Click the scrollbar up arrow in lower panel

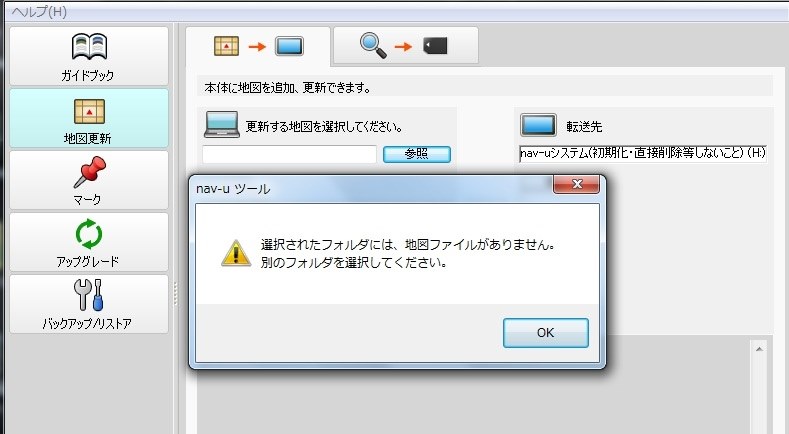click(759, 349)
